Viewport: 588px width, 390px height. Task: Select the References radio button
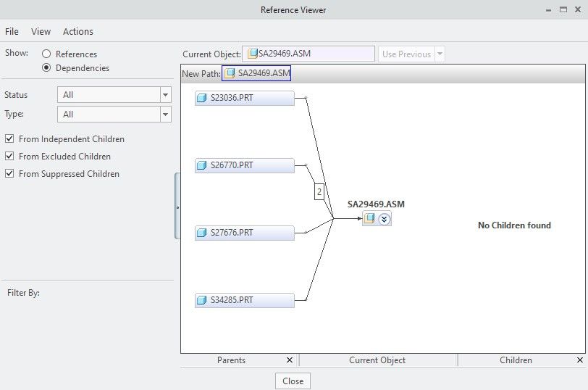pyautogui.click(x=46, y=54)
